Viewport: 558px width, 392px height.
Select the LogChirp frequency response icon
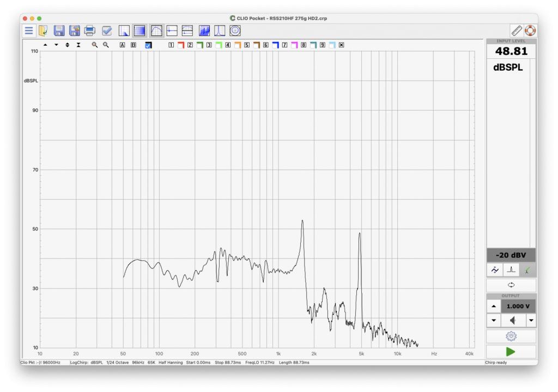click(156, 31)
